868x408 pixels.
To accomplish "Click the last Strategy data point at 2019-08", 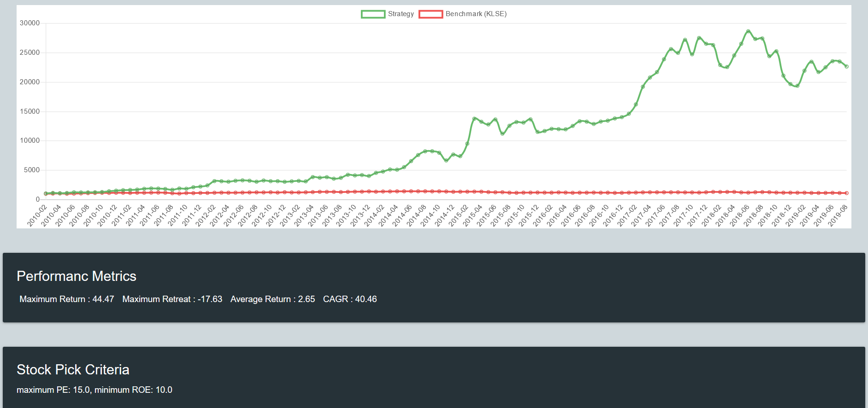I will (846, 66).
